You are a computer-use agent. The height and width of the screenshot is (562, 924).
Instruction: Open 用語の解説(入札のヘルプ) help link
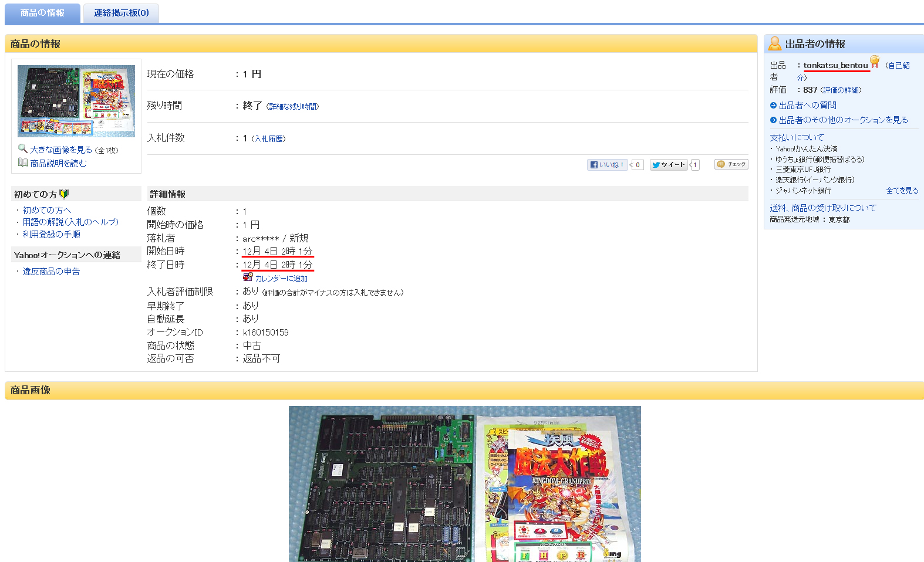click(70, 222)
